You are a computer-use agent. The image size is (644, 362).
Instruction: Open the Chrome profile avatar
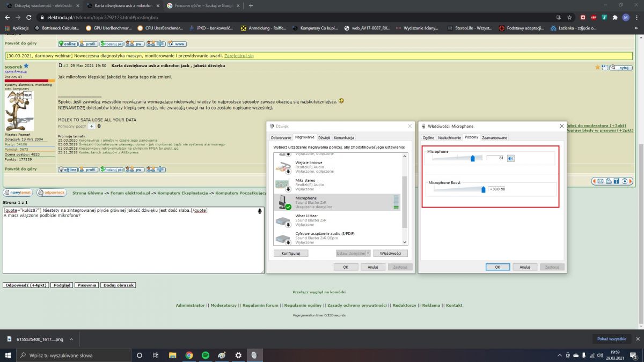(x=626, y=17)
